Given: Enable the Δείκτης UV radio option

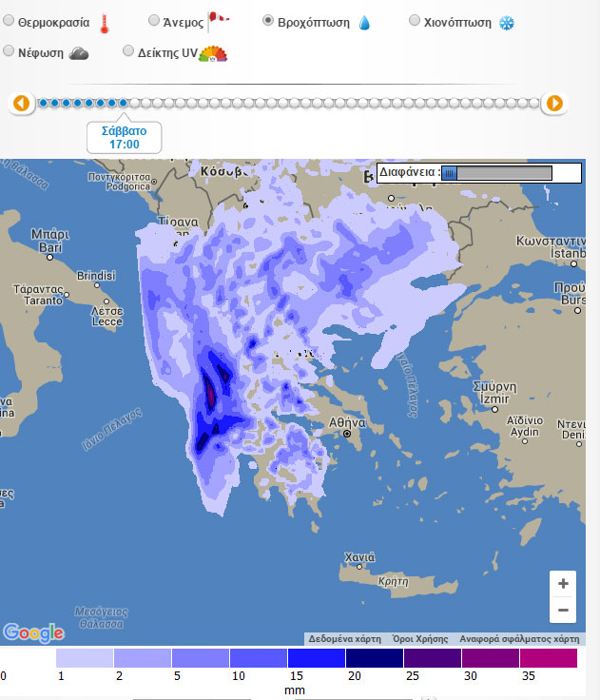Looking at the screenshot, I should pyautogui.click(x=128, y=52).
